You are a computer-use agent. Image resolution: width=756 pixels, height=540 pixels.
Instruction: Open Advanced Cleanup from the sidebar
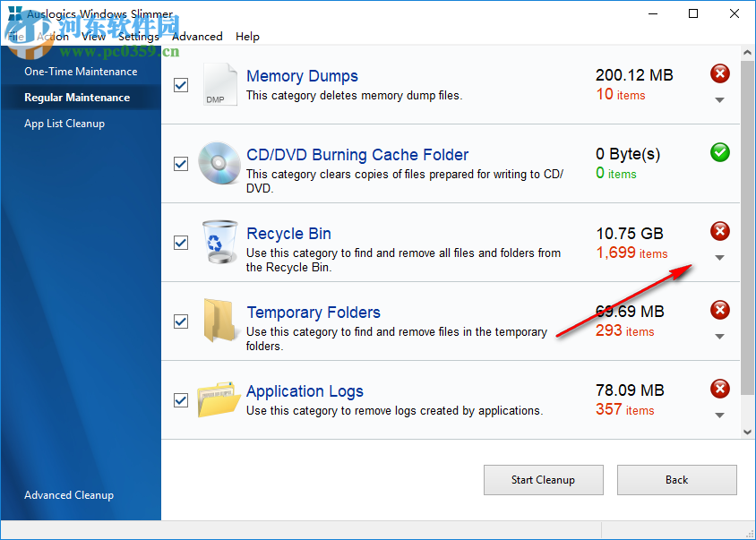(x=69, y=494)
